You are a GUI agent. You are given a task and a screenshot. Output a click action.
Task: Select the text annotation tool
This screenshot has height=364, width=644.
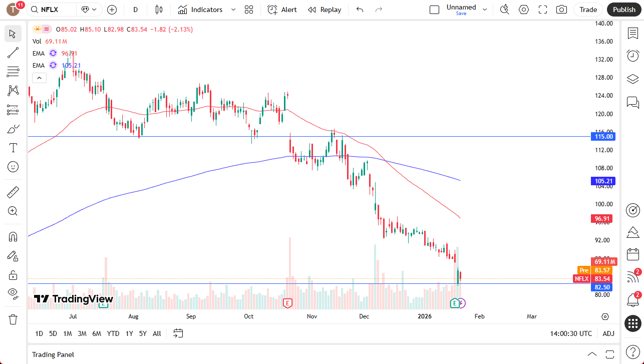(13, 148)
